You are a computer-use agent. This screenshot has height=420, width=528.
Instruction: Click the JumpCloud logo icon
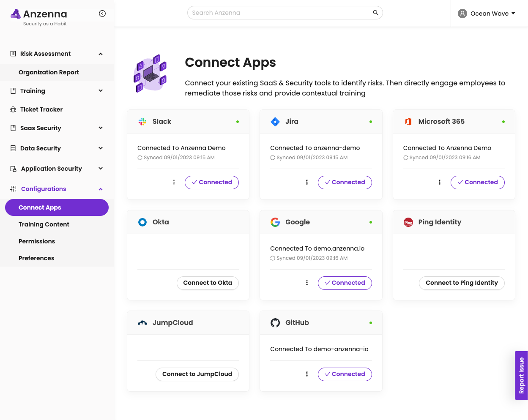pos(142,323)
